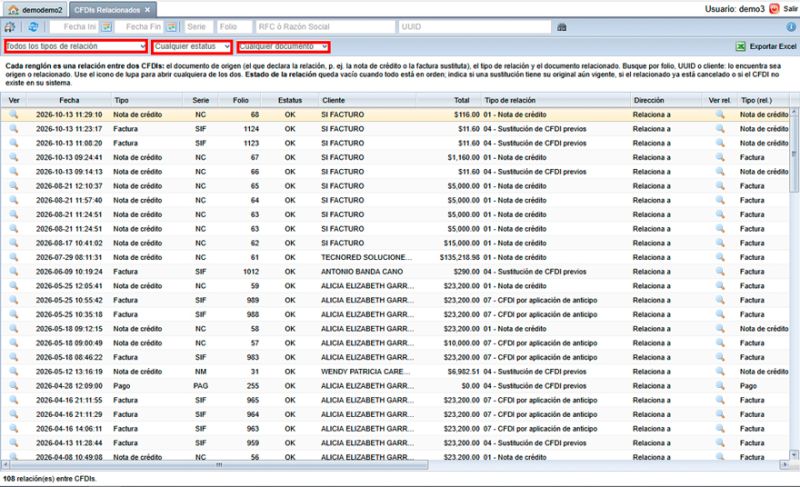Open Ver magnifier for folio 66 row
Viewport: 800px width, 487px height.
(14, 172)
